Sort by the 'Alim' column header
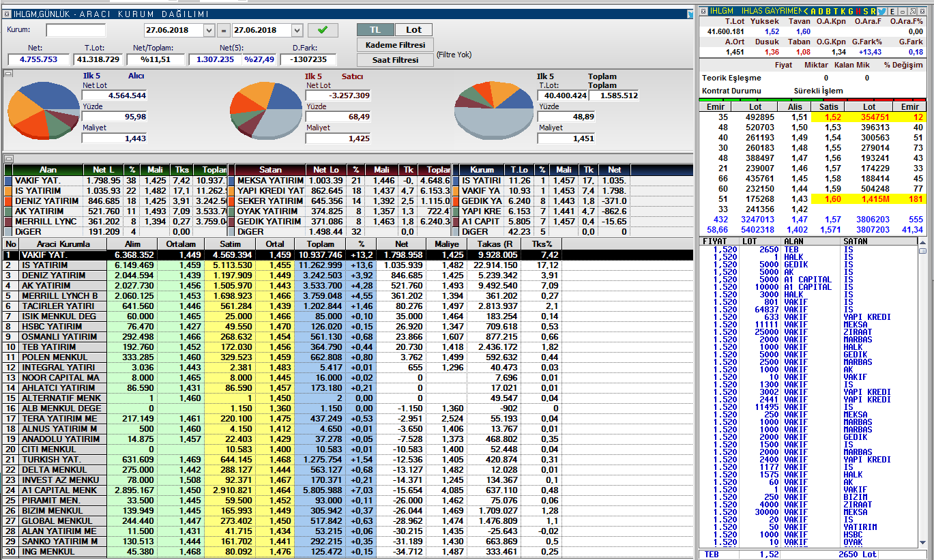 [x=132, y=244]
